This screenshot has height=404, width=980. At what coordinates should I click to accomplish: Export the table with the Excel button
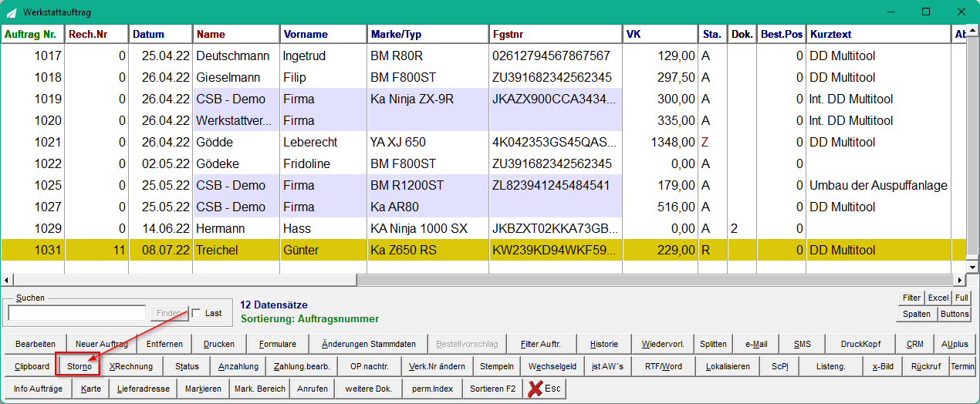click(x=938, y=298)
